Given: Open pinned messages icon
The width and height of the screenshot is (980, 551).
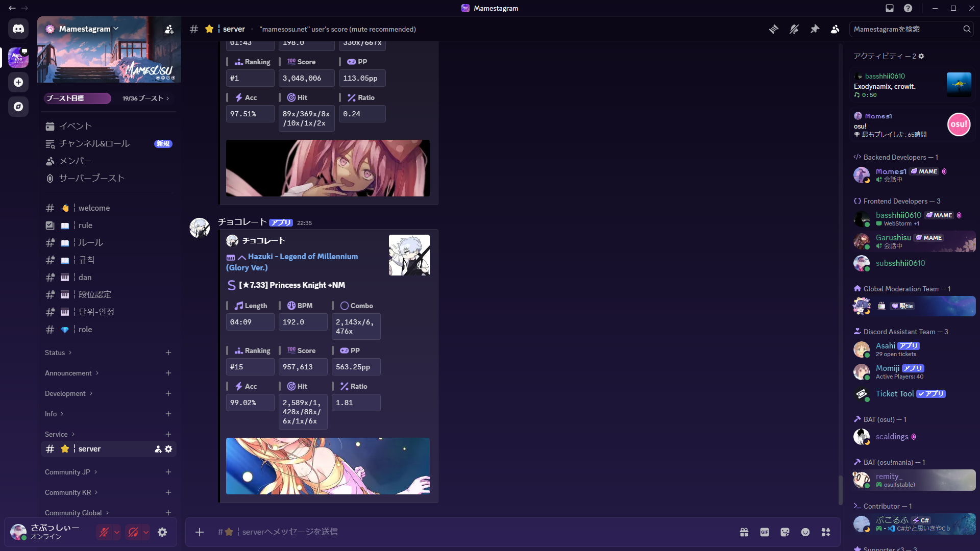Looking at the screenshot, I should coord(815,29).
